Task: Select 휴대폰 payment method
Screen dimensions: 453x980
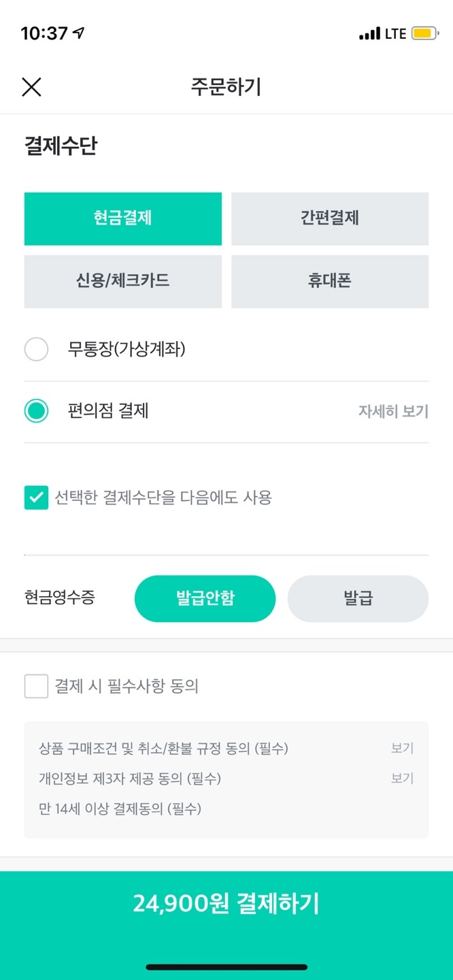Action: pos(329,281)
